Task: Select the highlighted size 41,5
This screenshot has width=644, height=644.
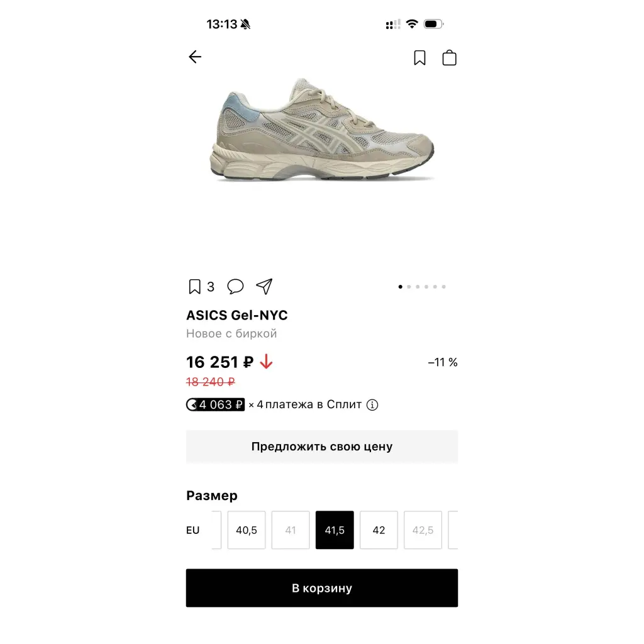Action: [x=335, y=530]
